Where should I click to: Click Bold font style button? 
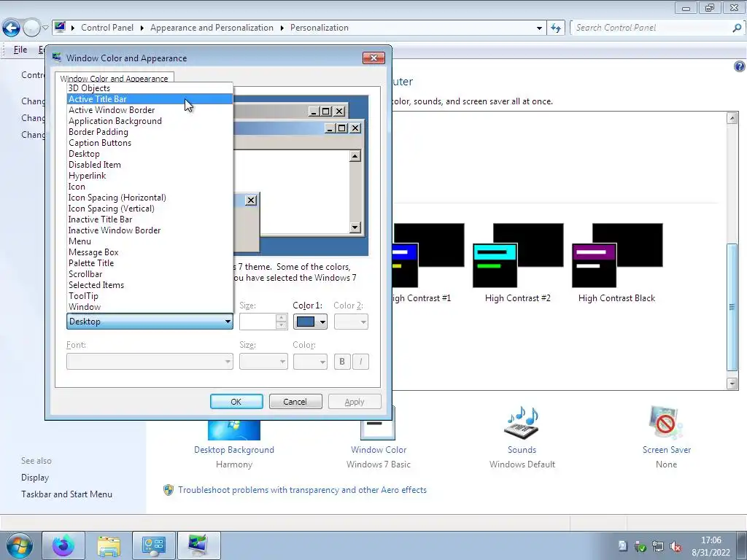coord(342,362)
